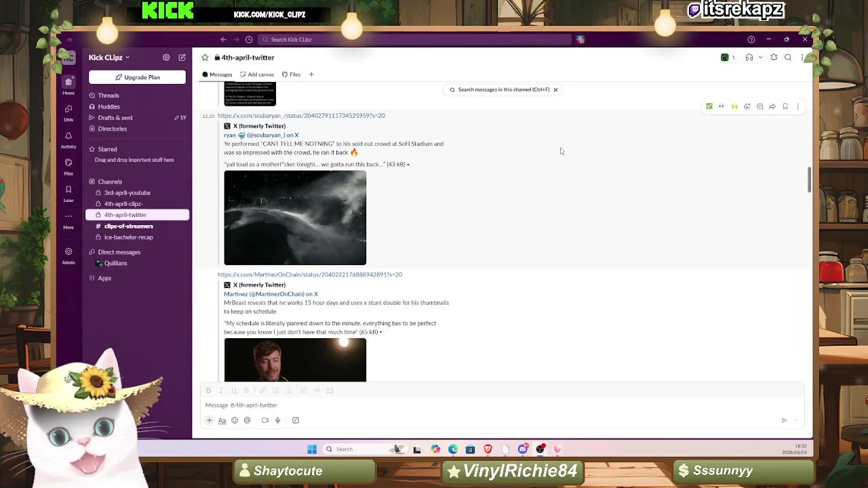868x488 pixels.
Task: Open Huddles
Action: (108, 106)
